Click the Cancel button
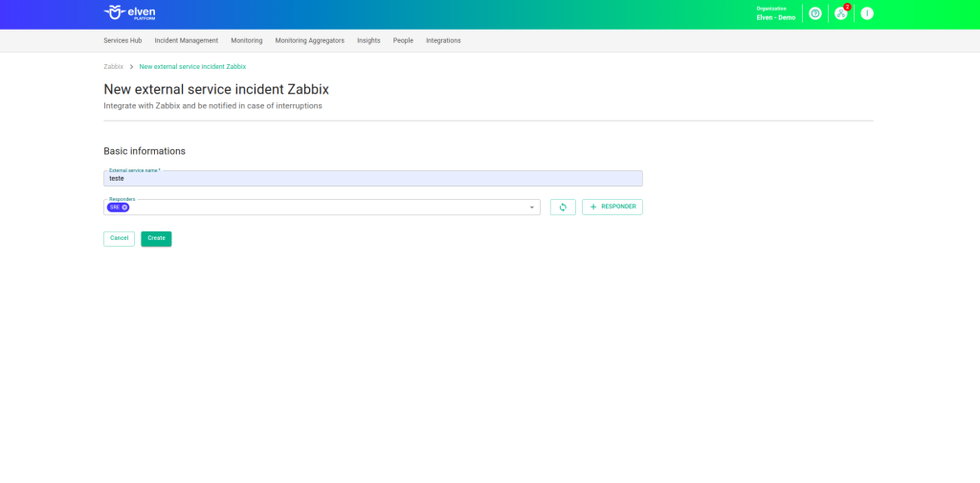980x483 pixels. tap(119, 238)
